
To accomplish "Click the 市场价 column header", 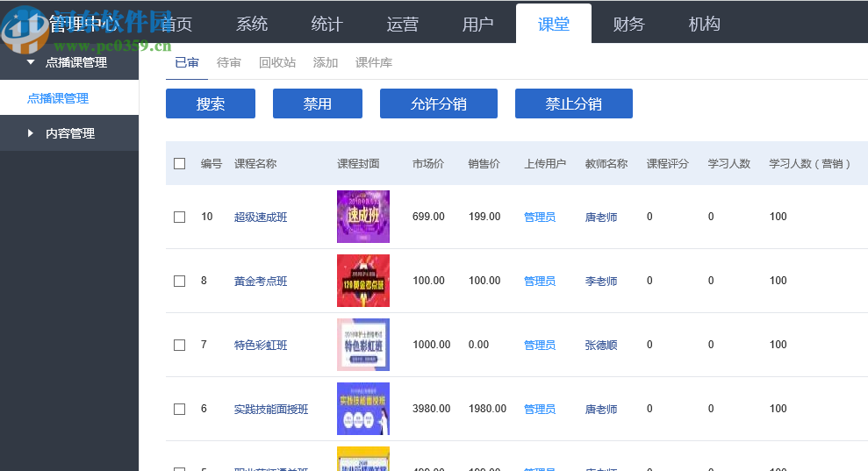I will click(x=428, y=164).
